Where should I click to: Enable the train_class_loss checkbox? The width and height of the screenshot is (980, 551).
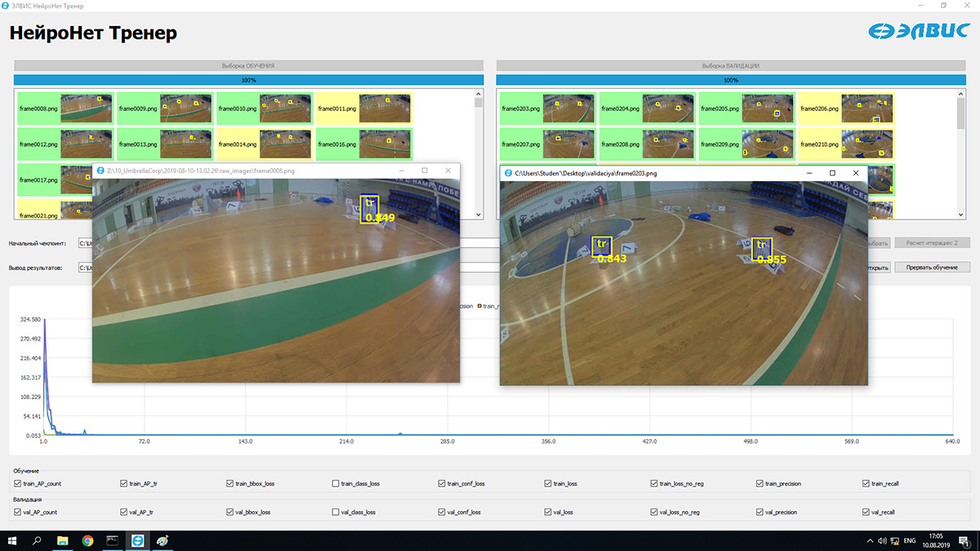click(336, 484)
